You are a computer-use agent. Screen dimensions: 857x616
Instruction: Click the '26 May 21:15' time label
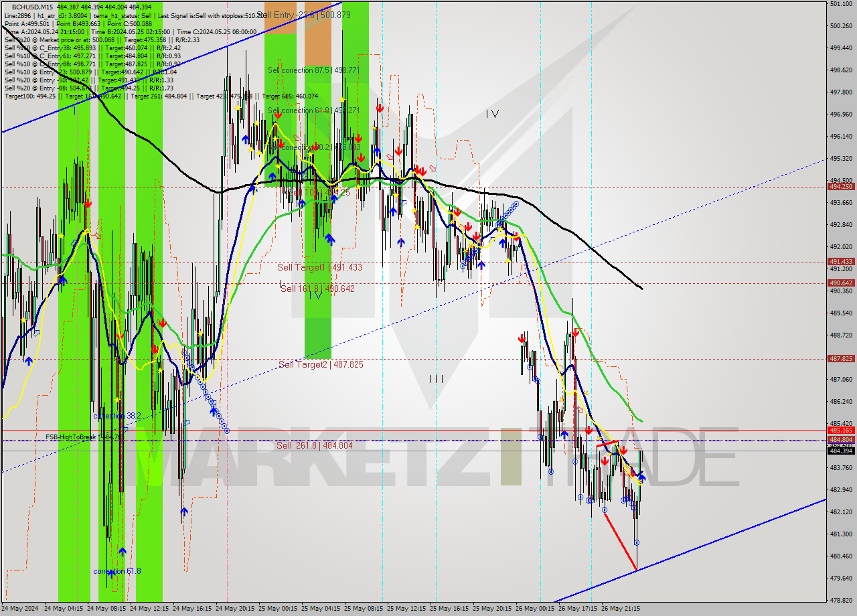(x=621, y=609)
